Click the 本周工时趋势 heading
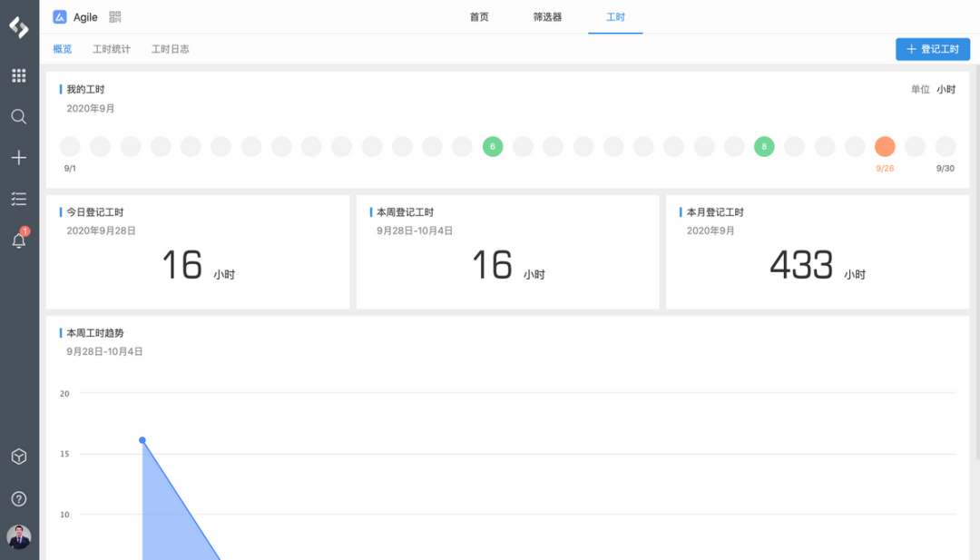Screen dimensions: 980x560 pyautogui.click(x=95, y=333)
